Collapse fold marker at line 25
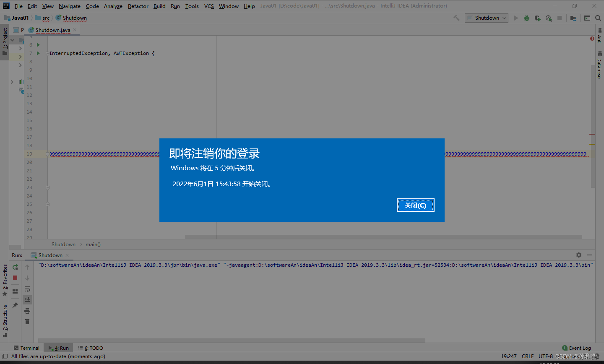Image resolution: width=604 pixels, height=364 pixels. tap(47, 204)
